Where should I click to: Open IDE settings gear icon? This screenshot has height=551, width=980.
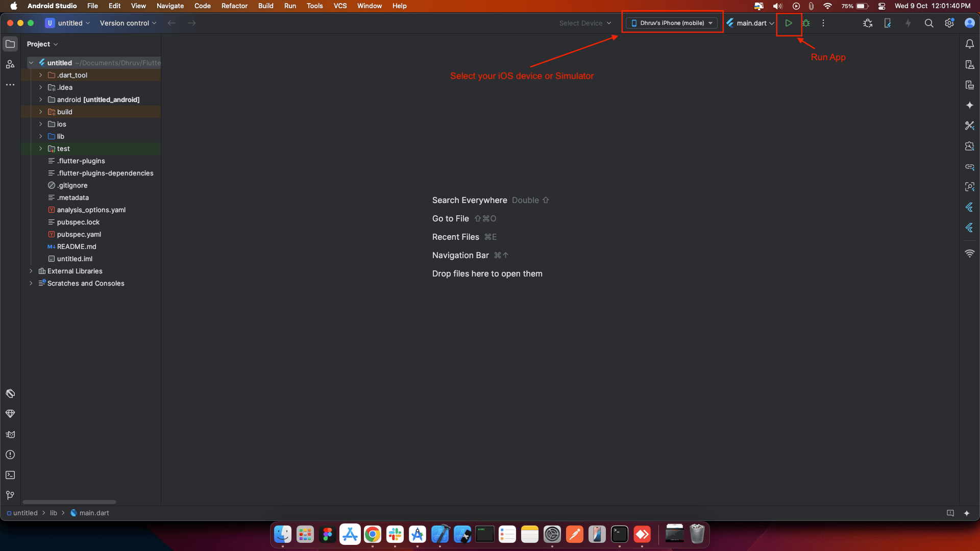point(949,23)
